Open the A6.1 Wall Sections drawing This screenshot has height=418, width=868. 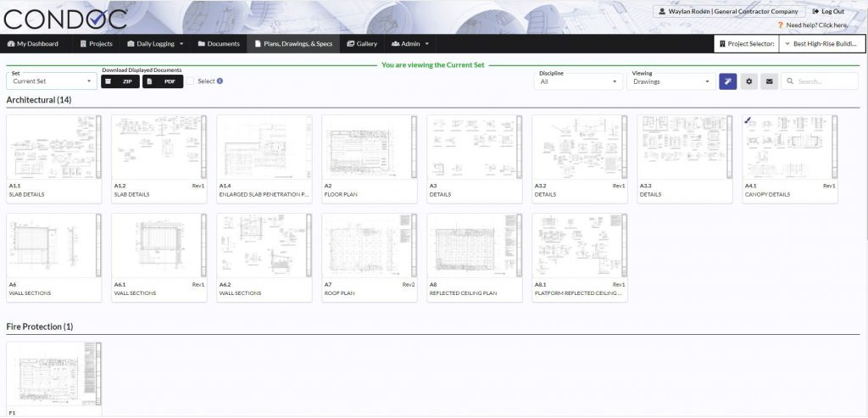(159, 258)
